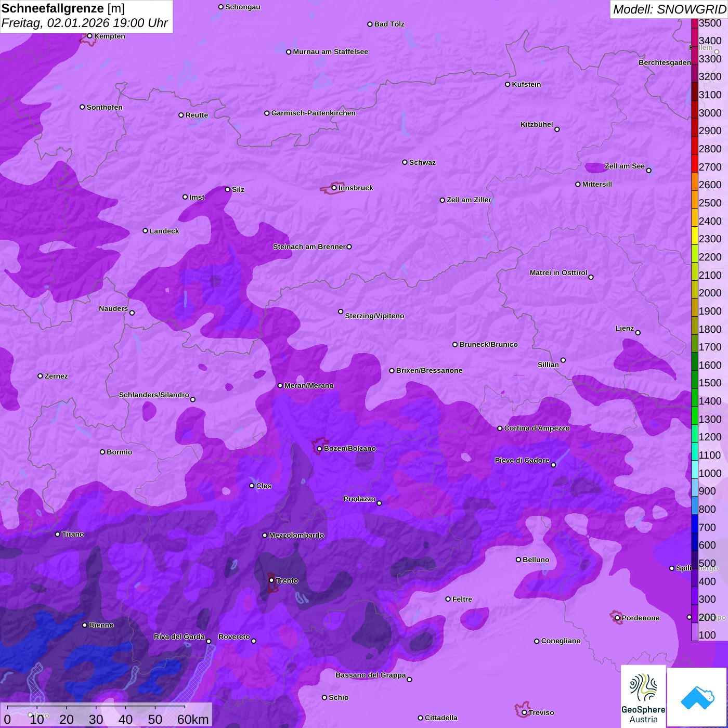Image resolution: width=728 pixels, height=728 pixels.
Task: Click the Sterzing/Vipiteno label
Action: tap(374, 316)
